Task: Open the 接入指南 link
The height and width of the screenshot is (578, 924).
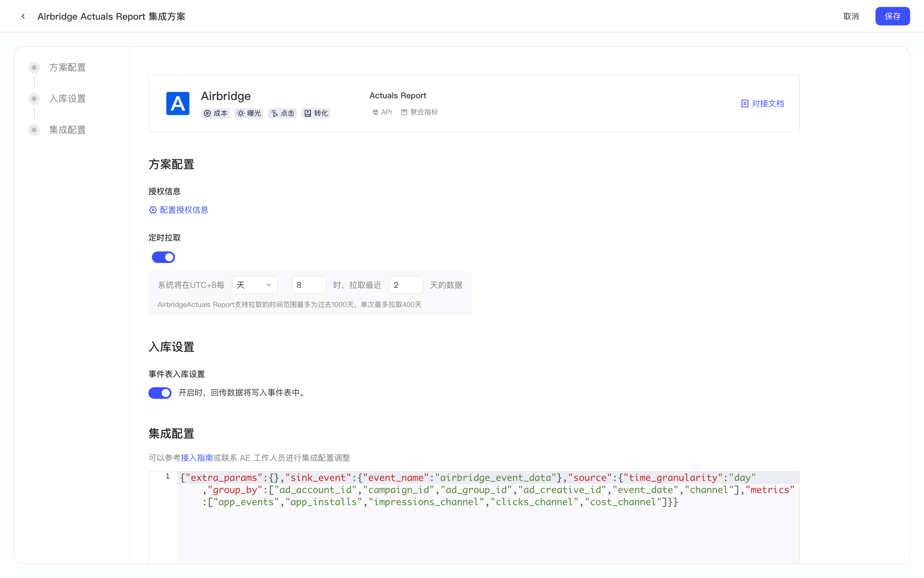Action: [197, 457]
